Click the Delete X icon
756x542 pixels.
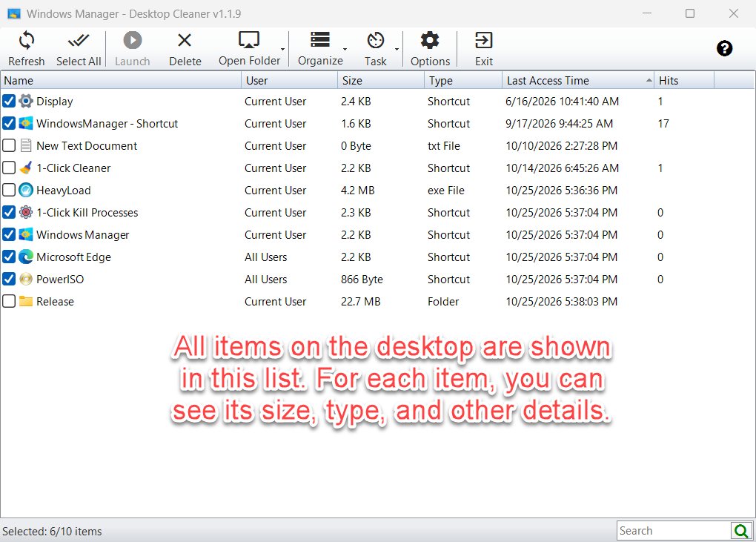[x=185, y=40]
